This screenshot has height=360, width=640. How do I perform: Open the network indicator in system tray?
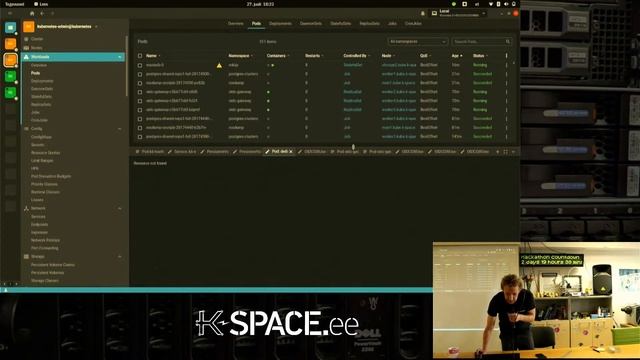491,4
